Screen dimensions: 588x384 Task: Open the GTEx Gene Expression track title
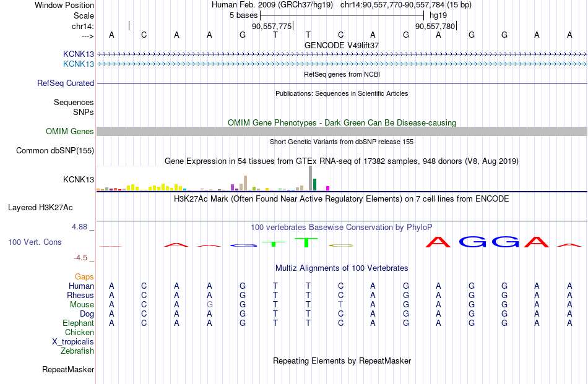342,161
